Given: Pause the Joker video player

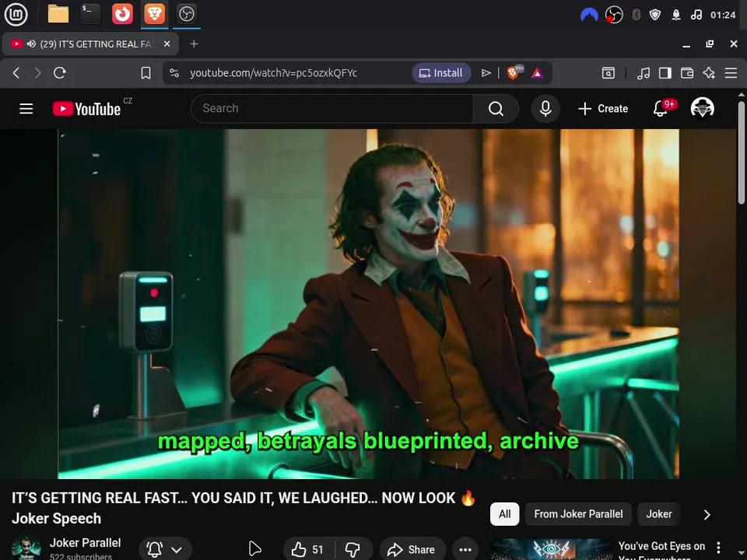Looking at the screenshot, I should 368,304.
